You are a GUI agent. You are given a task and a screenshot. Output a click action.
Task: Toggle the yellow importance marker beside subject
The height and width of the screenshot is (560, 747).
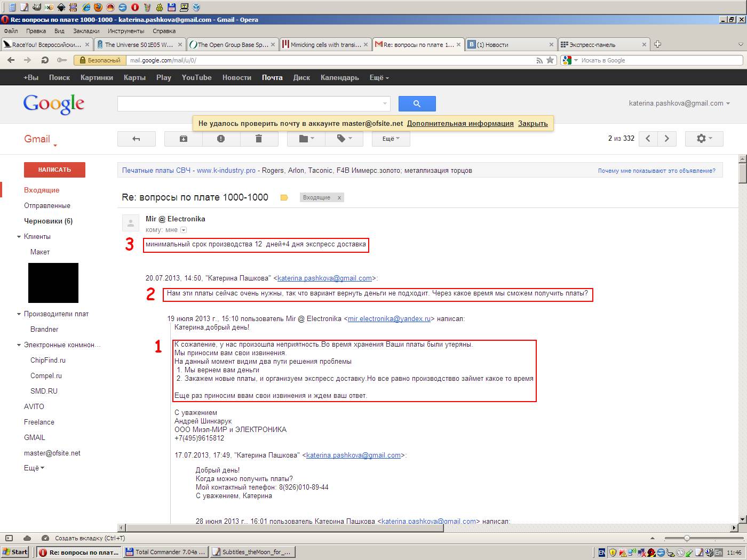(284, 198)
